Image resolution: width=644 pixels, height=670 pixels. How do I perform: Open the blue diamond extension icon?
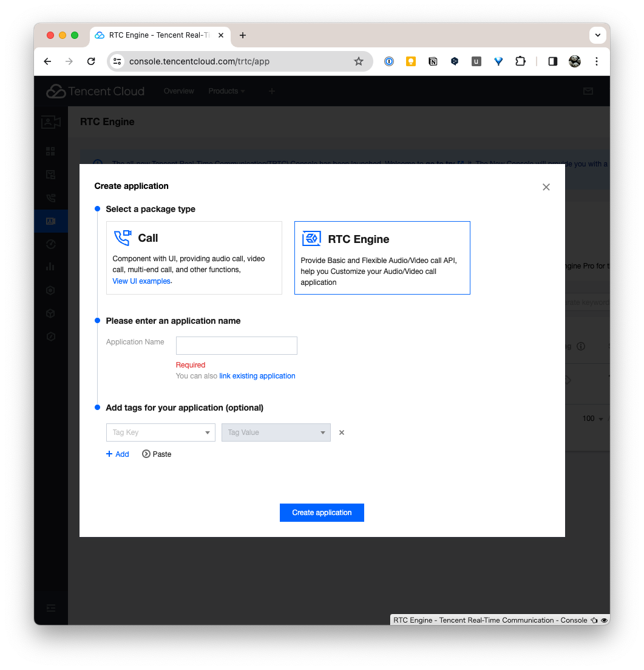pyautogui.click(x=498, y=61)
